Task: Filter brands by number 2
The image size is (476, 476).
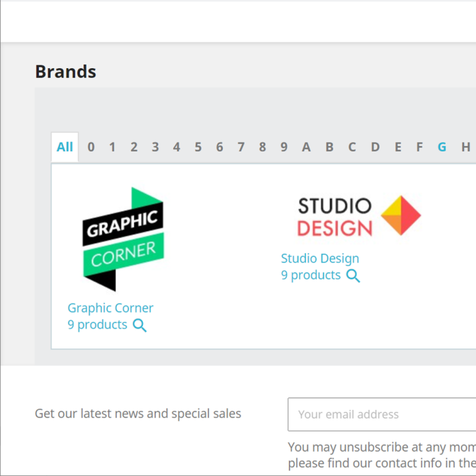Action: pos(134,147)
